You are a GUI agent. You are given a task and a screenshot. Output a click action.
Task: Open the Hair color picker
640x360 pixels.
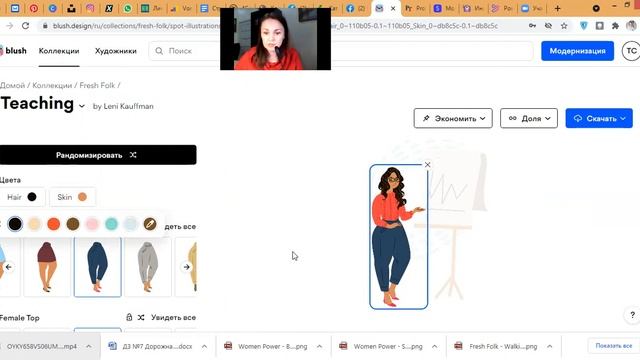click(x=22, y=197)
